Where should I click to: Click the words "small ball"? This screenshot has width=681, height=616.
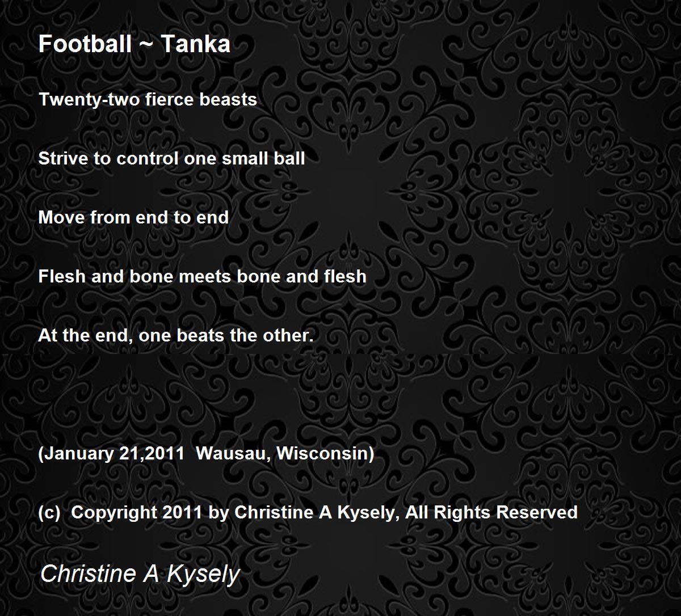tap(263, 158)
